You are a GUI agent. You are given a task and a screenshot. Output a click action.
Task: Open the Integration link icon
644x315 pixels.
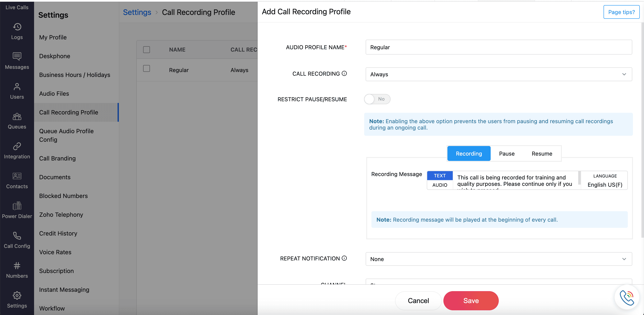(17, 146)
